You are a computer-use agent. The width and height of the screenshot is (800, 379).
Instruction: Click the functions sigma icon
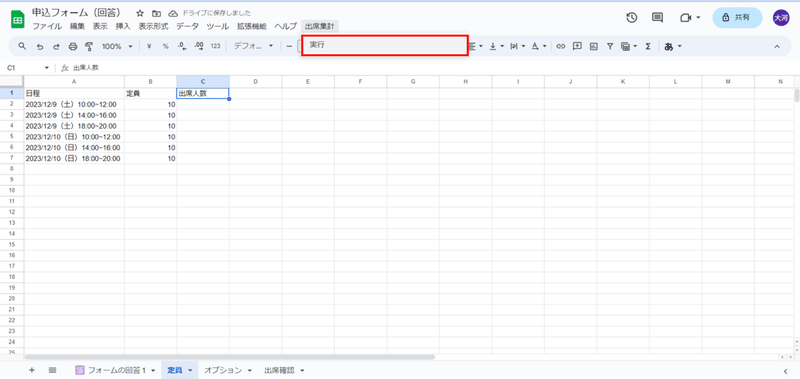648,46
